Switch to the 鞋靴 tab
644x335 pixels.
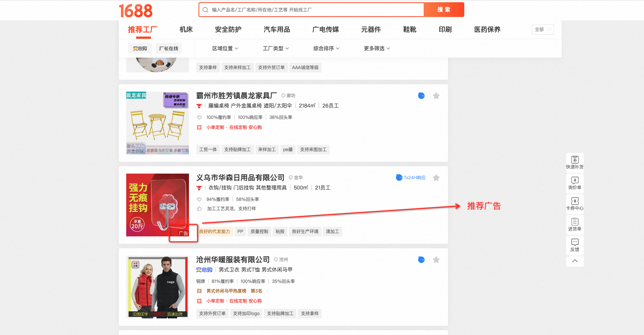(x=410, y=30)
